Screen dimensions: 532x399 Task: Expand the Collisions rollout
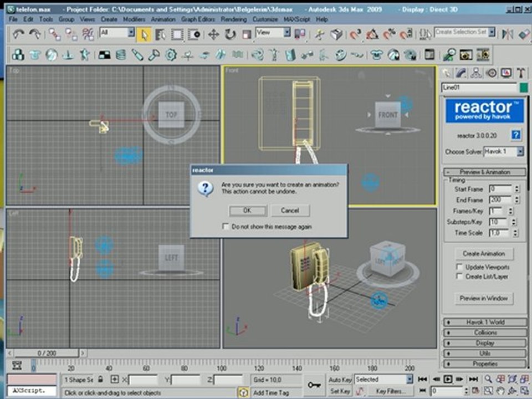[485, 332]
